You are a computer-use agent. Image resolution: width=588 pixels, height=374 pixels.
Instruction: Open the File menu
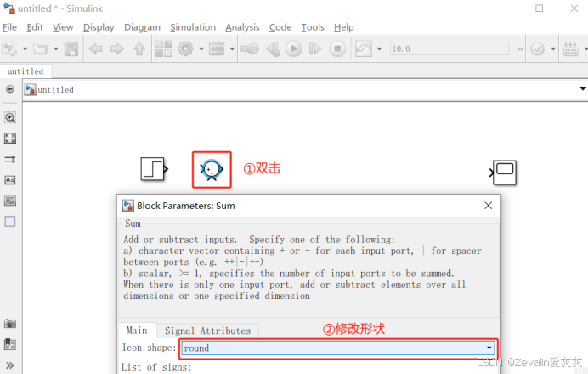[x=9, y=27]
